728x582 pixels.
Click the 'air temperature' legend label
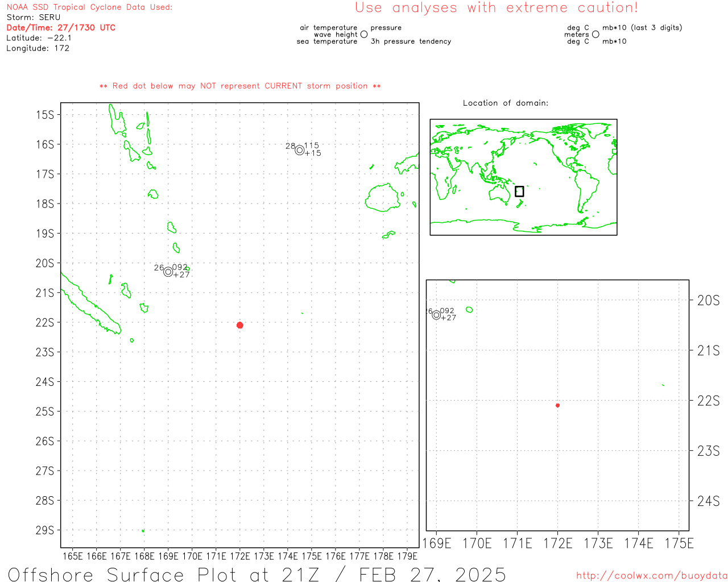tap(329, 27)
